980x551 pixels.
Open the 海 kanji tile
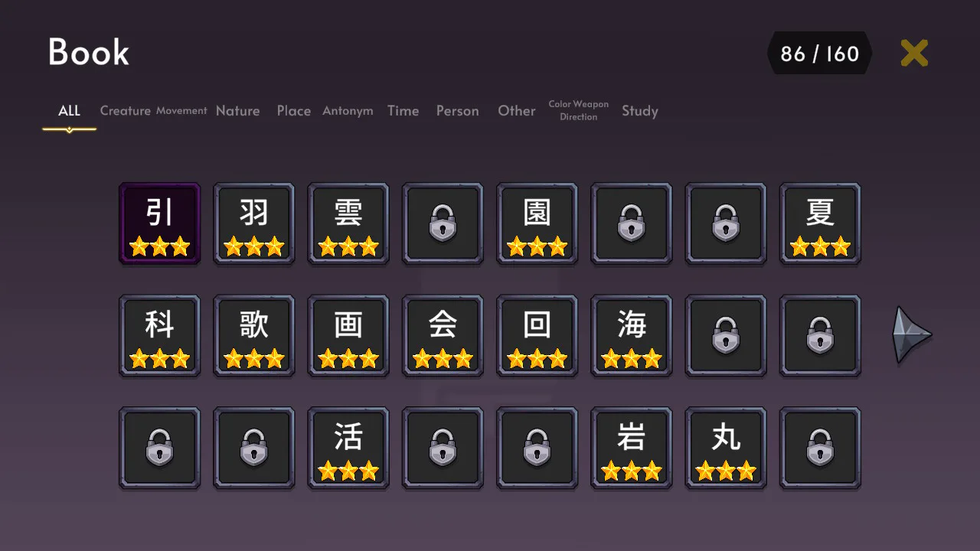point(632,336)
